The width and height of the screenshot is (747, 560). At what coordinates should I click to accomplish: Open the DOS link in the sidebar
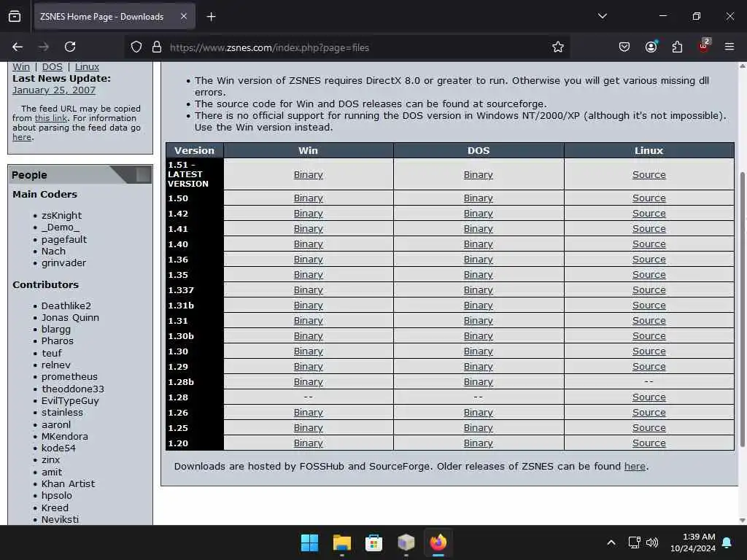(x=53, y=67)
